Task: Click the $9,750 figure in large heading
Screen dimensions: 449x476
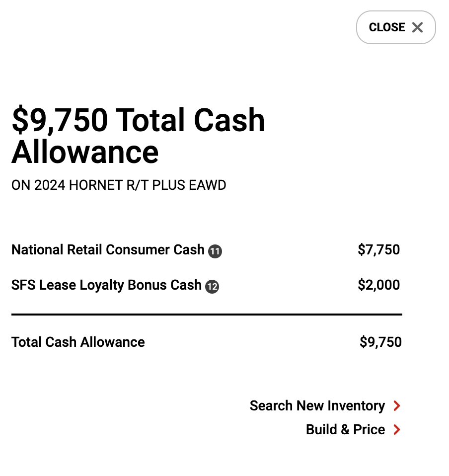Action: [60, 120]
